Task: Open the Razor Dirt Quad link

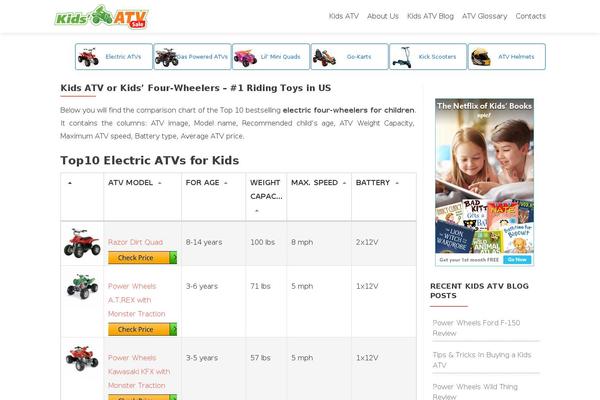Action: (x=135, y=242)
